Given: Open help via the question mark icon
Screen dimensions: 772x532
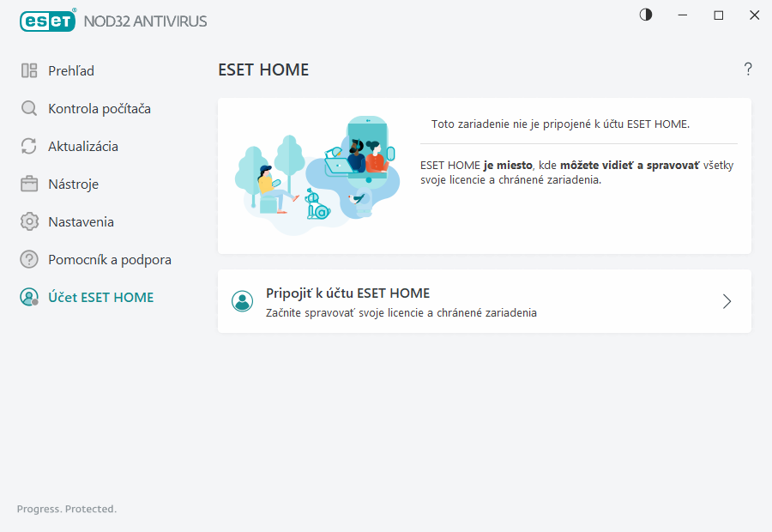Looking at the screenshot, I should tap(748, 70).
